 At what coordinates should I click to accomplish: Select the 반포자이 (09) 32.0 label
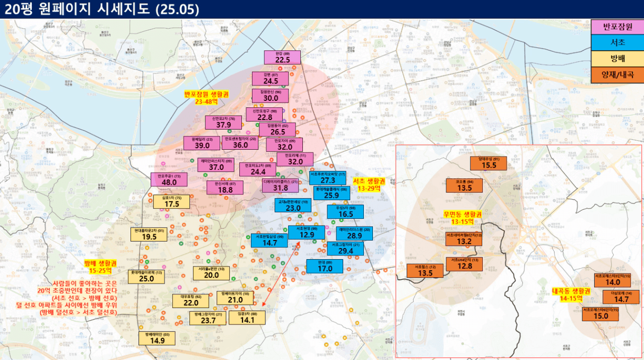pyautogui.click(x=284, y=144)
